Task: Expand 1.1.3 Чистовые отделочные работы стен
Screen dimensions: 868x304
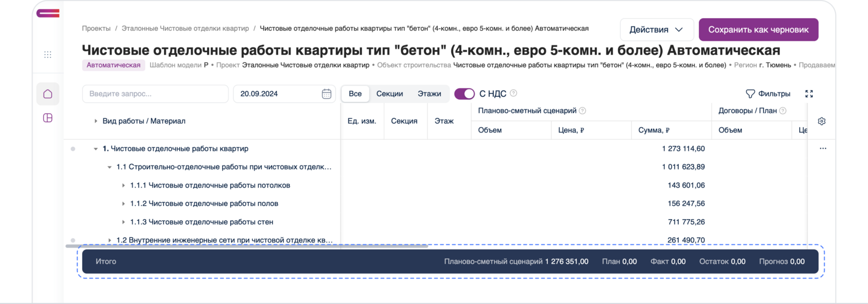Action: (123, 222)
